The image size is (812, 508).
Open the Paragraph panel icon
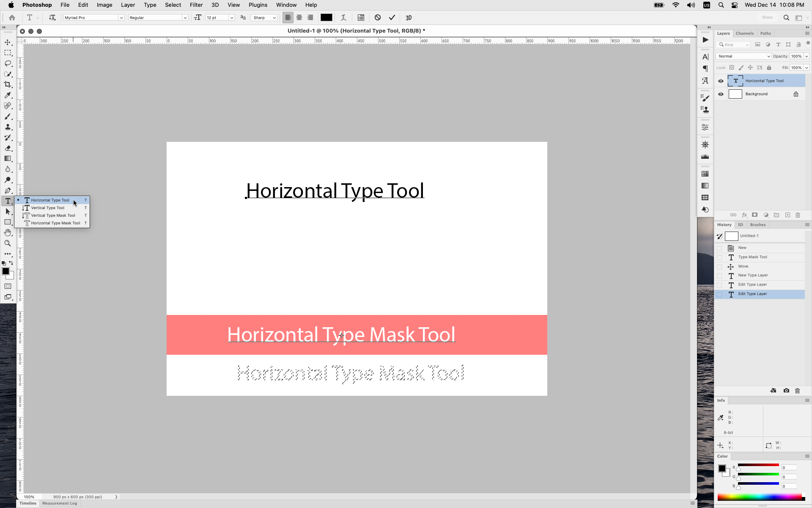coord(705,69)
